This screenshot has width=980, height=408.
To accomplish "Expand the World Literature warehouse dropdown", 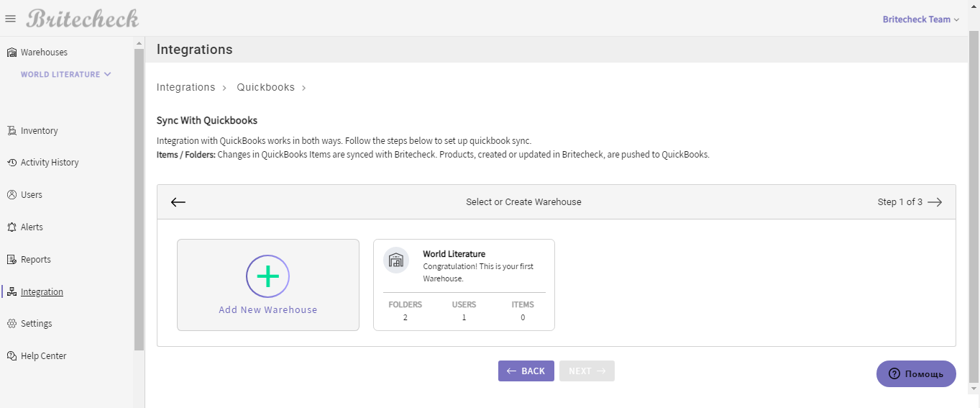I will pos(65,74).
